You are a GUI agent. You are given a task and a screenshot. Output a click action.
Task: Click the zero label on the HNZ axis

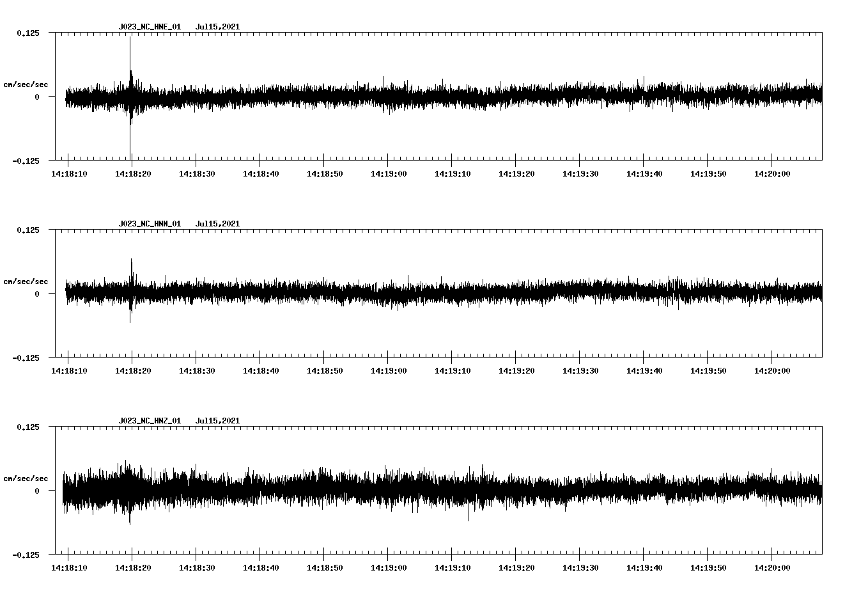(37, 491)
